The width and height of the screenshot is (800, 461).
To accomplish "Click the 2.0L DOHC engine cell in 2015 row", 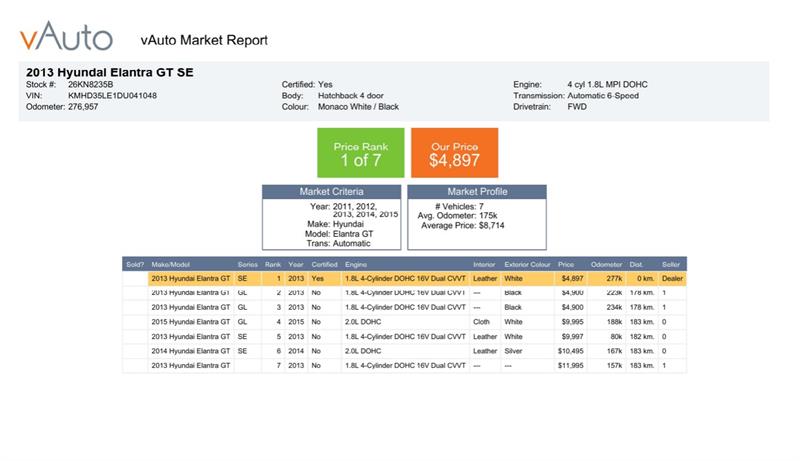I will [363, 322].
